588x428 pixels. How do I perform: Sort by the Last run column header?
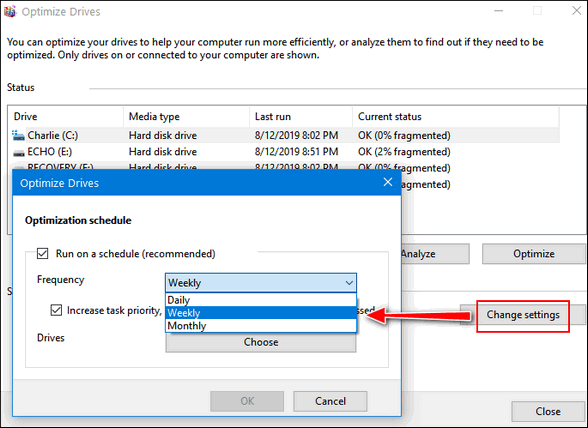coord(301,117)
